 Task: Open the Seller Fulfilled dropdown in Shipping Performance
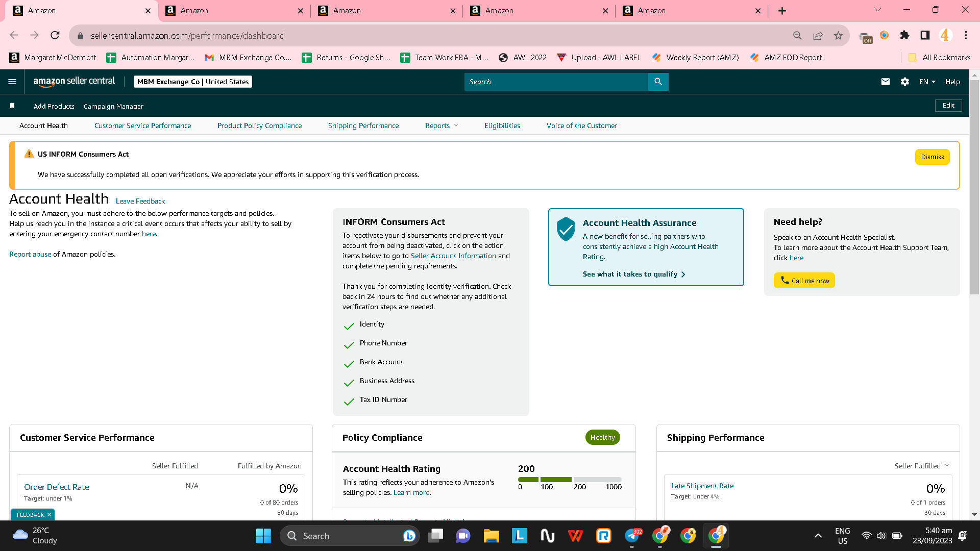(922, 466)
